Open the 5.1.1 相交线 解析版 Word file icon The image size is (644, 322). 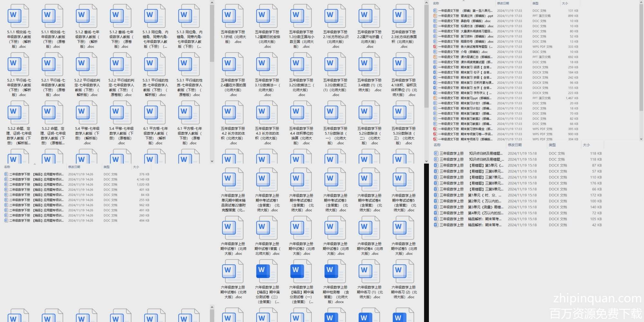click(x=18, y=16)
